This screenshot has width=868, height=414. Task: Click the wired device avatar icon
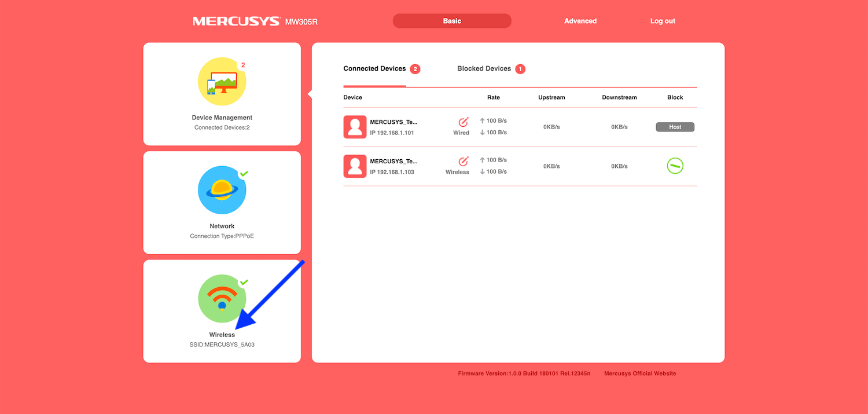(355, 127)
